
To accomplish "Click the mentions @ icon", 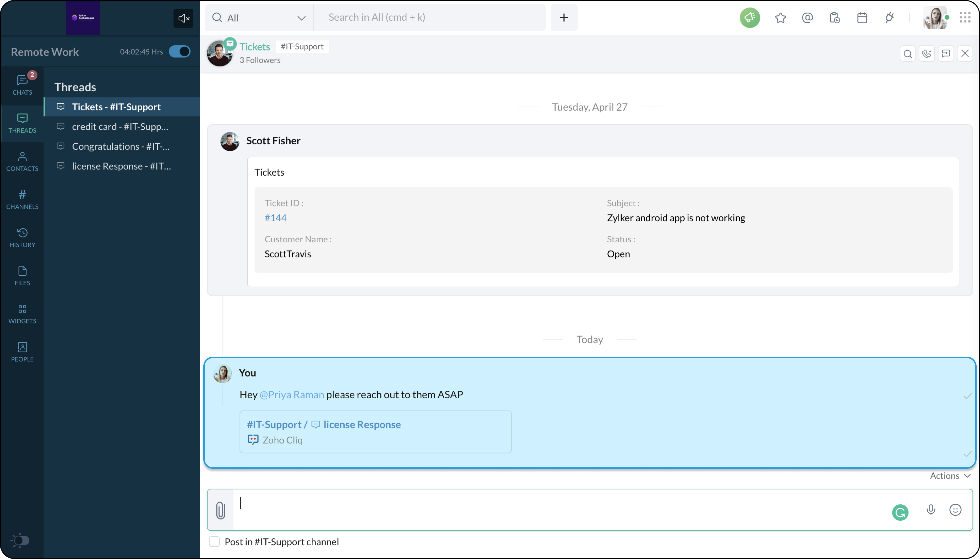I will tap(807, 18).
